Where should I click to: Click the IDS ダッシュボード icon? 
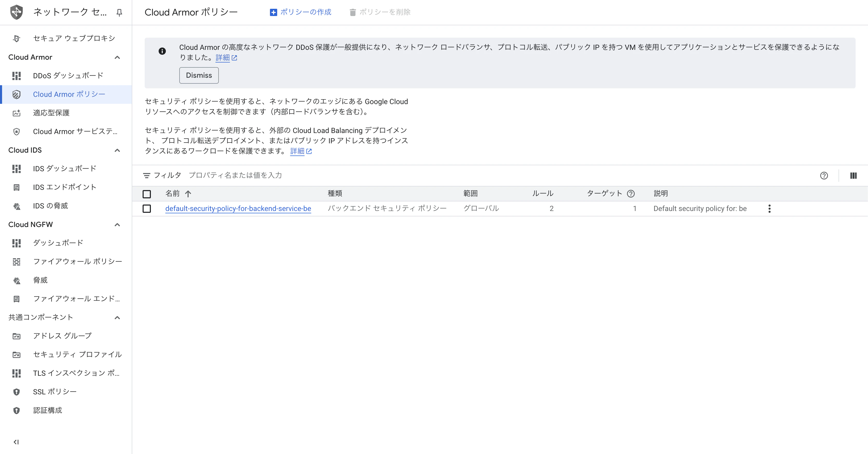(17, 168)
